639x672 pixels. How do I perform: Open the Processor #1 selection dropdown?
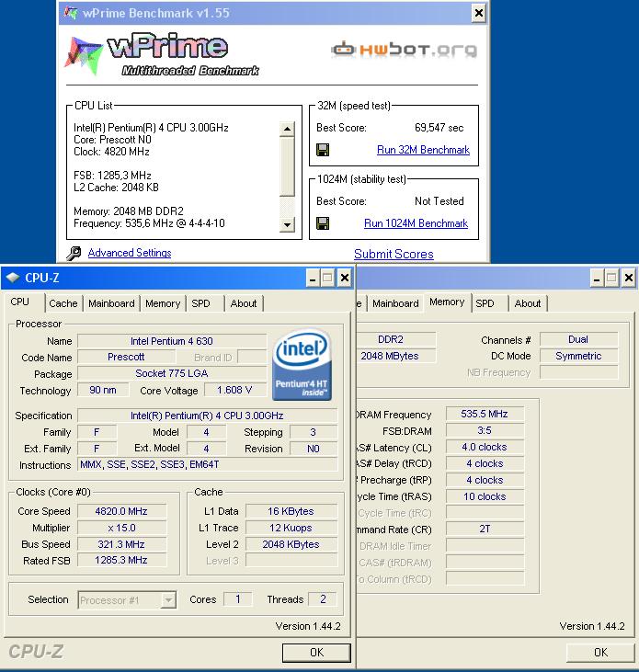coord(127,600)
